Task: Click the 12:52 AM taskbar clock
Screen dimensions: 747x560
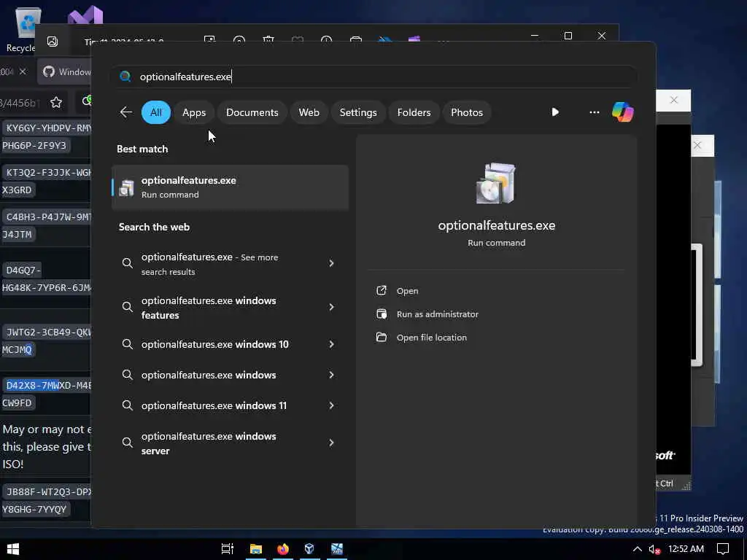Action: coord(686,549)
